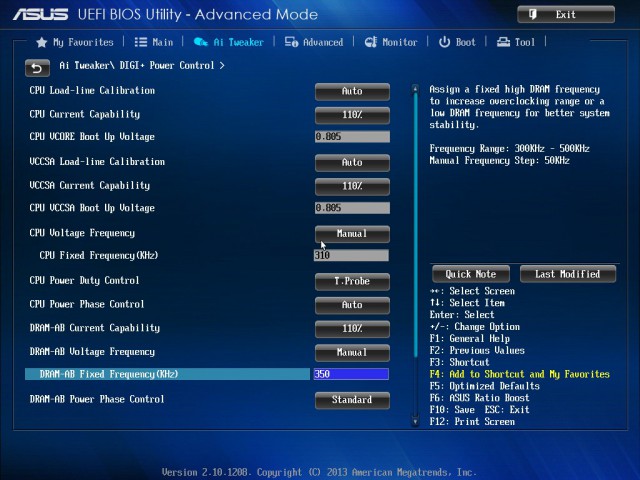Click the DRAM-AB Voltage Frequency label

click(92, 352)
